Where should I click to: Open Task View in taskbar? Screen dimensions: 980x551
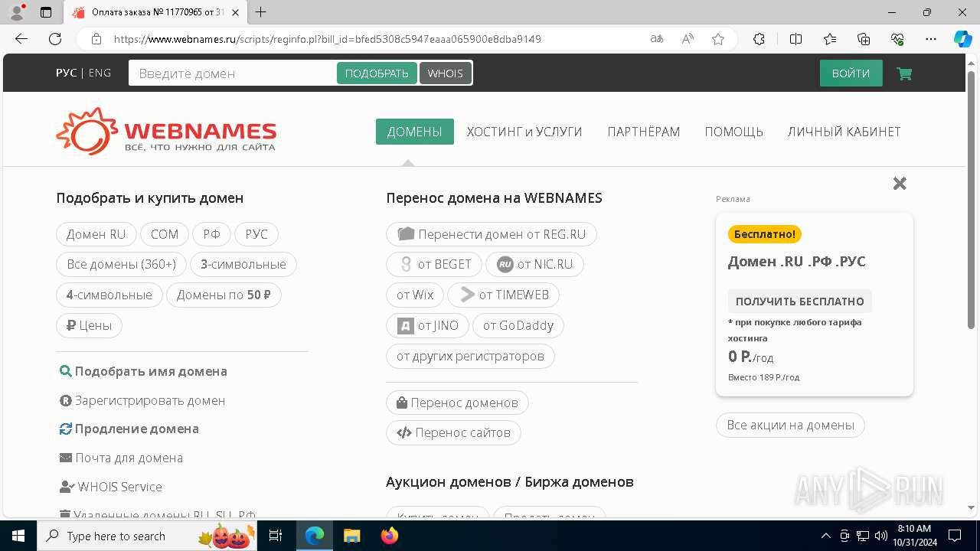tap(276, 536)
